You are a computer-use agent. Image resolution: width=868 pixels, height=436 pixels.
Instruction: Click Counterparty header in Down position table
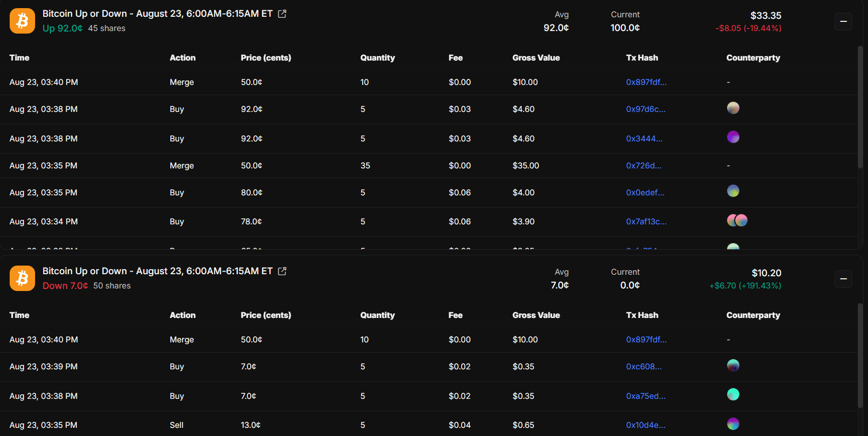753,315
